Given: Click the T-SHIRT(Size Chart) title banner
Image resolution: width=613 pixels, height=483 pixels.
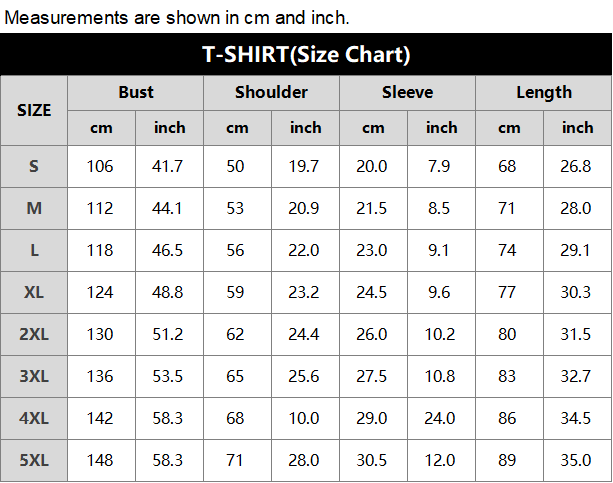Looking at the screenshot, I should click(306, 54).
